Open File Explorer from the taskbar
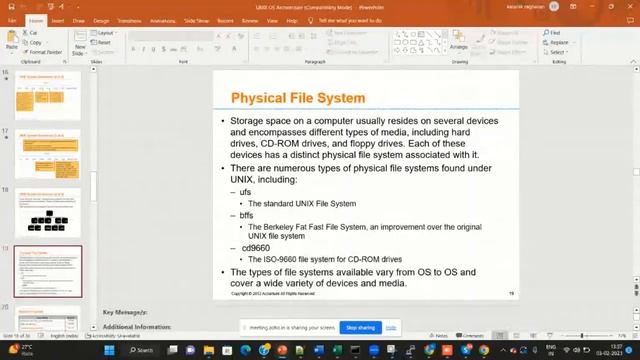Image resolution: width=640 pixels, height=360 pixels. (x=209, y=350)
